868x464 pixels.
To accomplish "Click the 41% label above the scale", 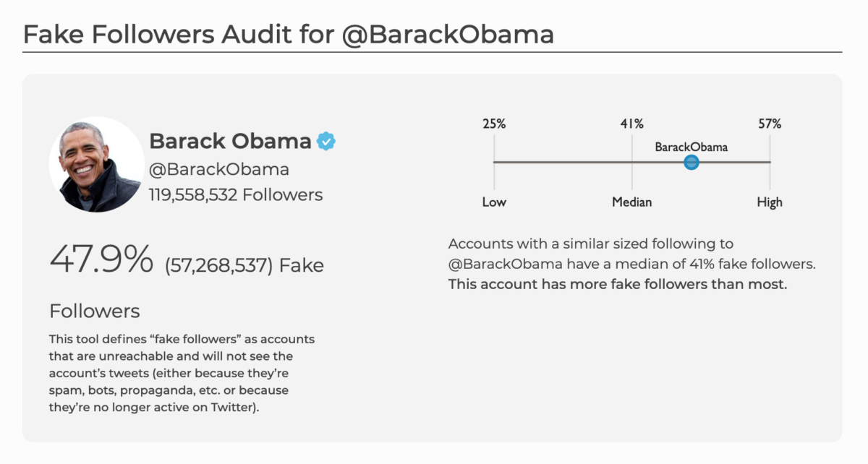I will (x=631, y=124).
